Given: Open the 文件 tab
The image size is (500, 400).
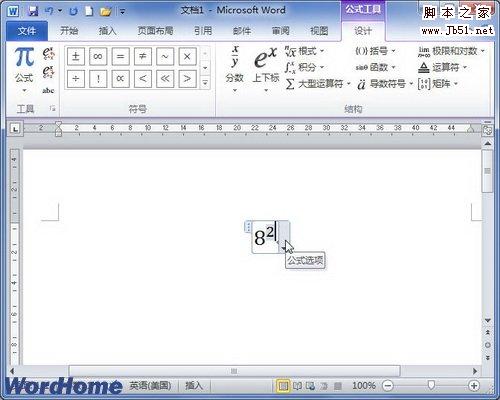Looking at the screenshot, I should pos(27,31).
